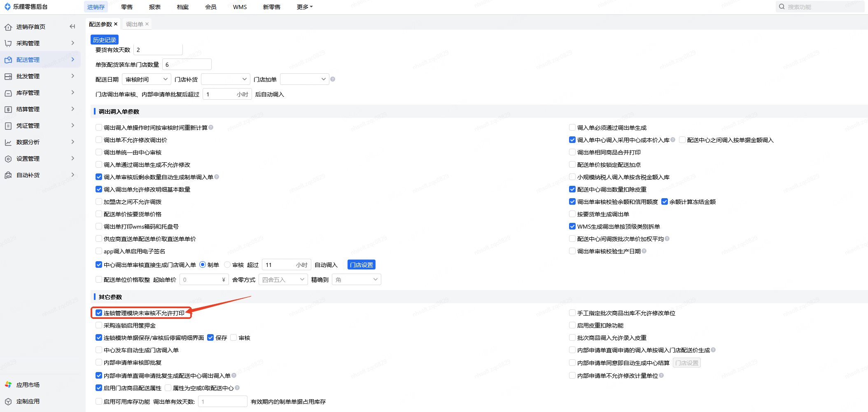The image size is (868, 412).
Task: Click the 设置管理 gear icon
Action: coord(8,159)
